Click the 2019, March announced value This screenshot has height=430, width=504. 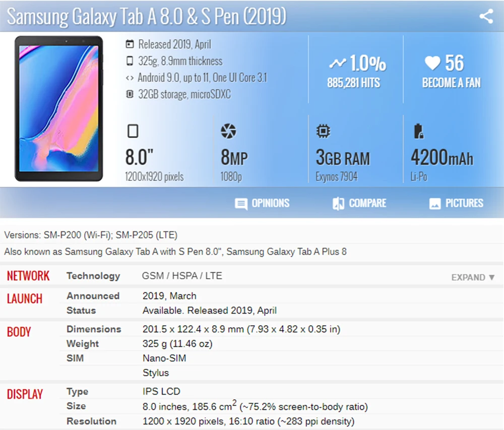(x=169, y=296)
